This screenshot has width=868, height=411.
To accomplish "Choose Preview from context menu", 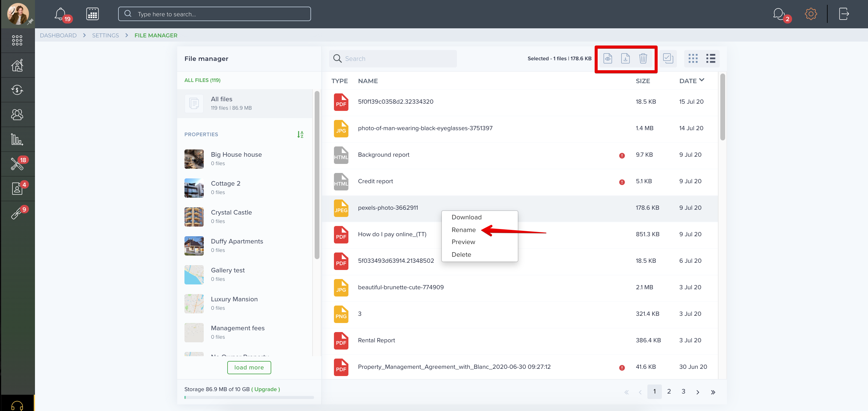I will pos(463,242).
